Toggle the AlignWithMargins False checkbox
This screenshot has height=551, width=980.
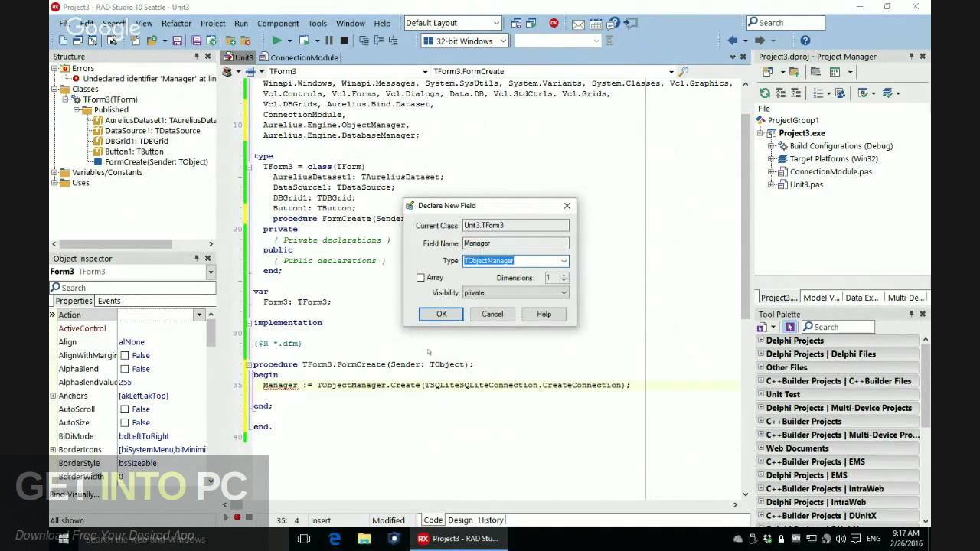tap(124, 355)
